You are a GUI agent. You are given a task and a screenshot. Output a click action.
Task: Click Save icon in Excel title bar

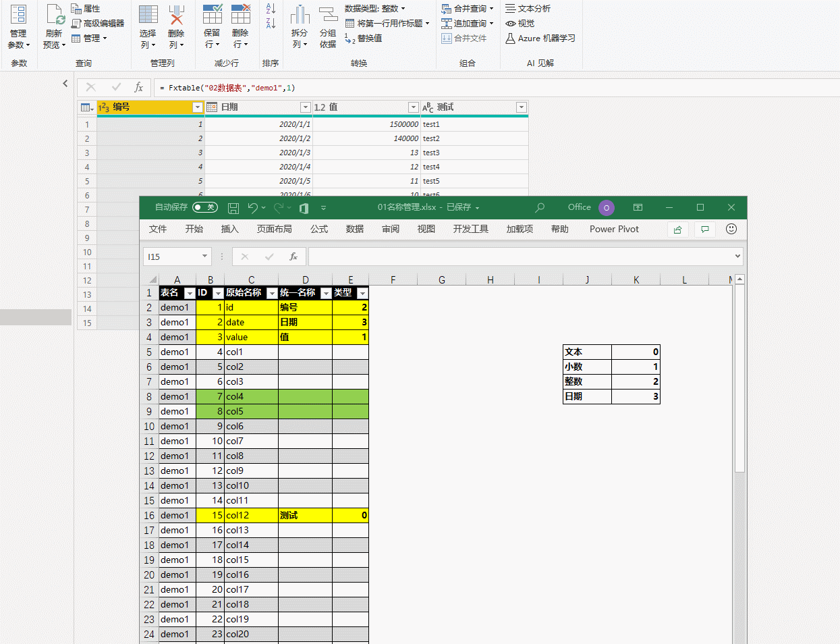[233, 208]
